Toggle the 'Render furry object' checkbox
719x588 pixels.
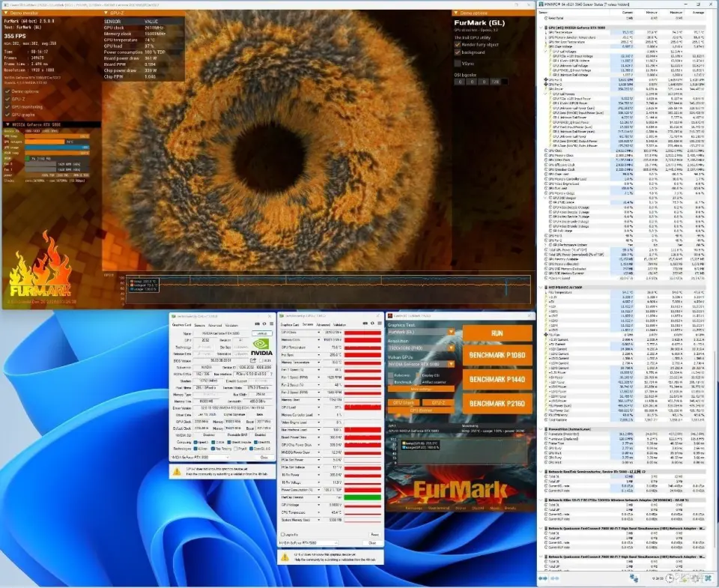click(x=456, y=44)
